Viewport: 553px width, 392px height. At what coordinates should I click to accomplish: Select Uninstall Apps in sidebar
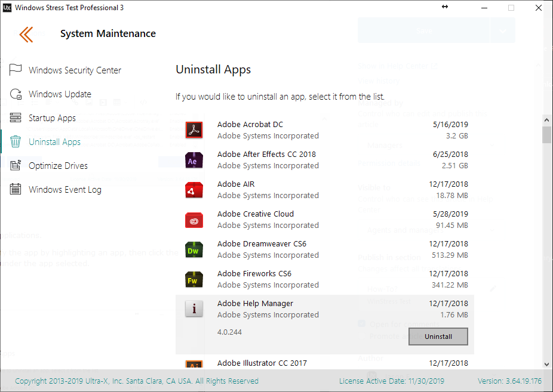pyautogui.click(x=54, y=142)
